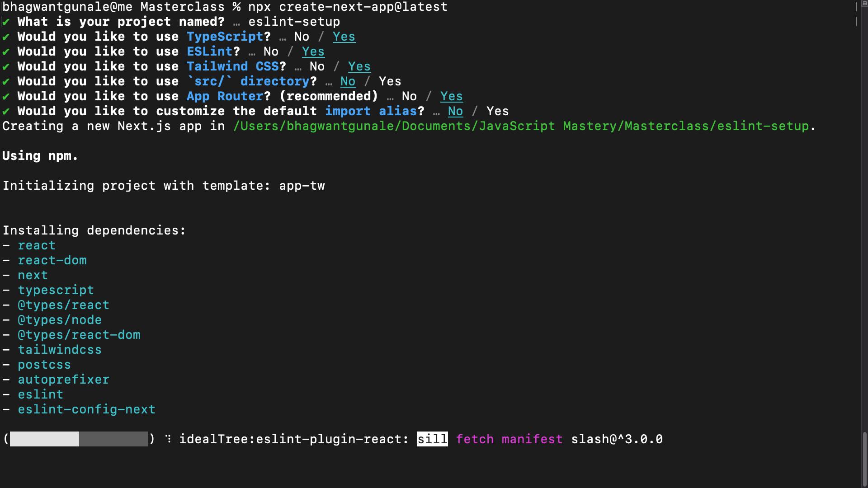Click the tailwindcss dependency entry
This screenshot has height=488, width=868.
(x=60, y=350)
